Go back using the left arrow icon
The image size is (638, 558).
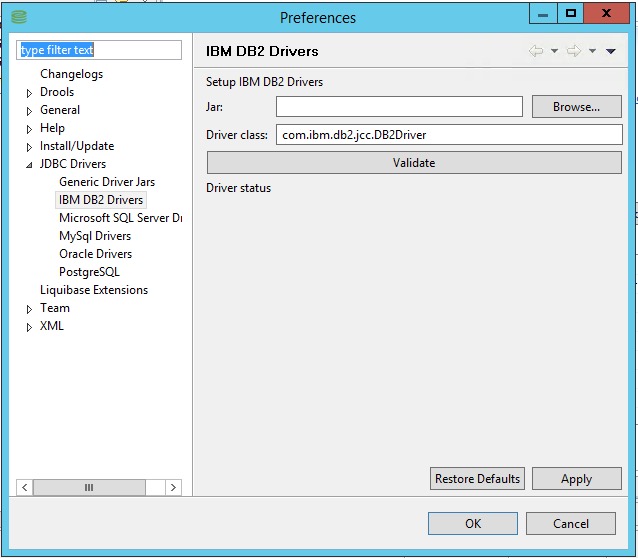[536, 51]
